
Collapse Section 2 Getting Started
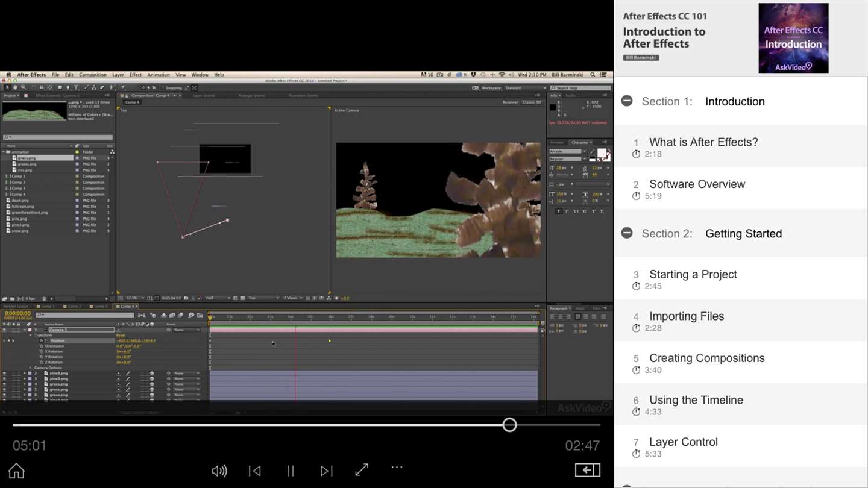(627, 233)
